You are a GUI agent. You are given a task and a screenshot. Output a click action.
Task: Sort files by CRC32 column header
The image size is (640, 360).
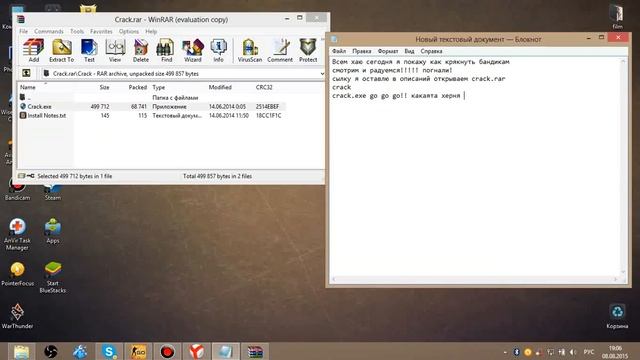click(x=264, y=87)
